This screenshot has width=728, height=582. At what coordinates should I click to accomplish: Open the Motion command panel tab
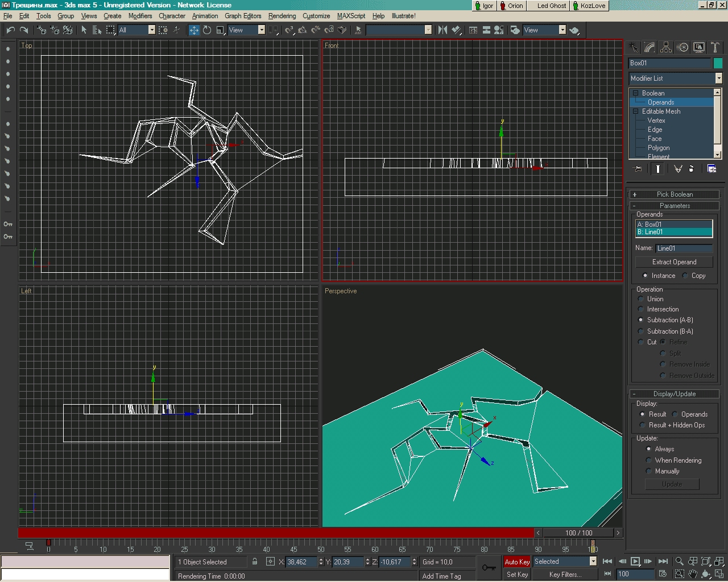click(x=682, y=48)
